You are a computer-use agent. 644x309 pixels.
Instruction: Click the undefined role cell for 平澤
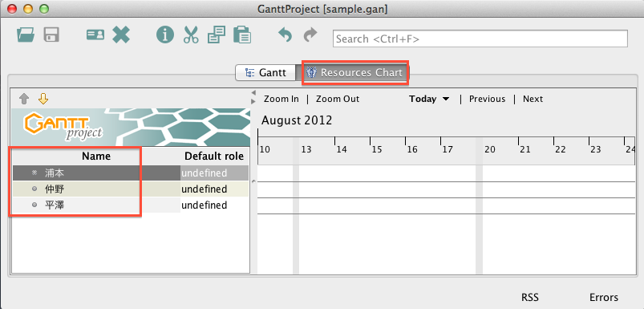[214, 205]
